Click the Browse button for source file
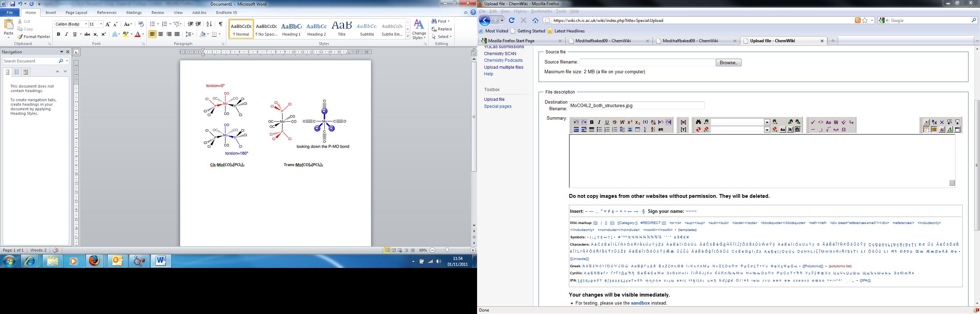980x314 pixels. pyautogui.click(x=729, y=63)
